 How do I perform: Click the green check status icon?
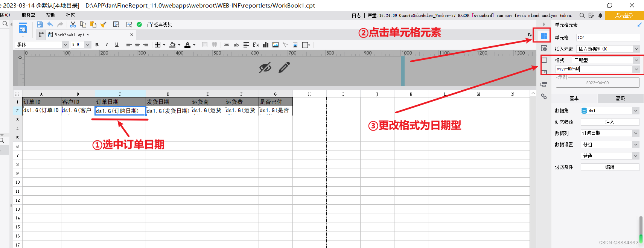[x=139, y=24]
